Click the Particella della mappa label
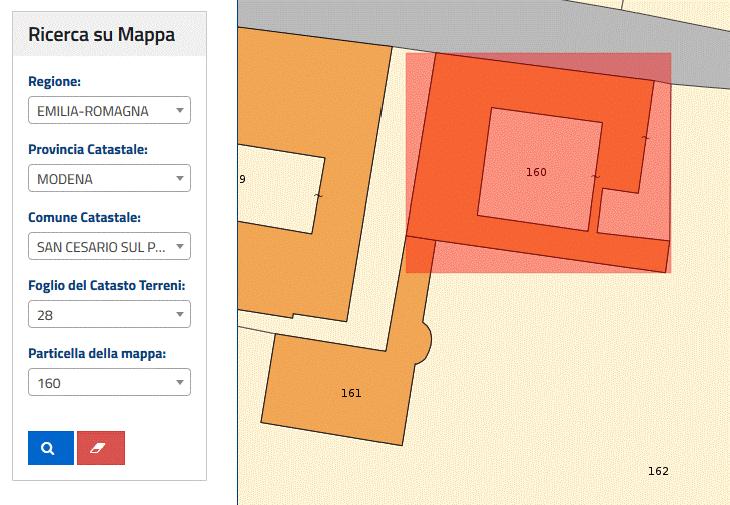This screenshot has width=730, height=505. coord(97,354)
